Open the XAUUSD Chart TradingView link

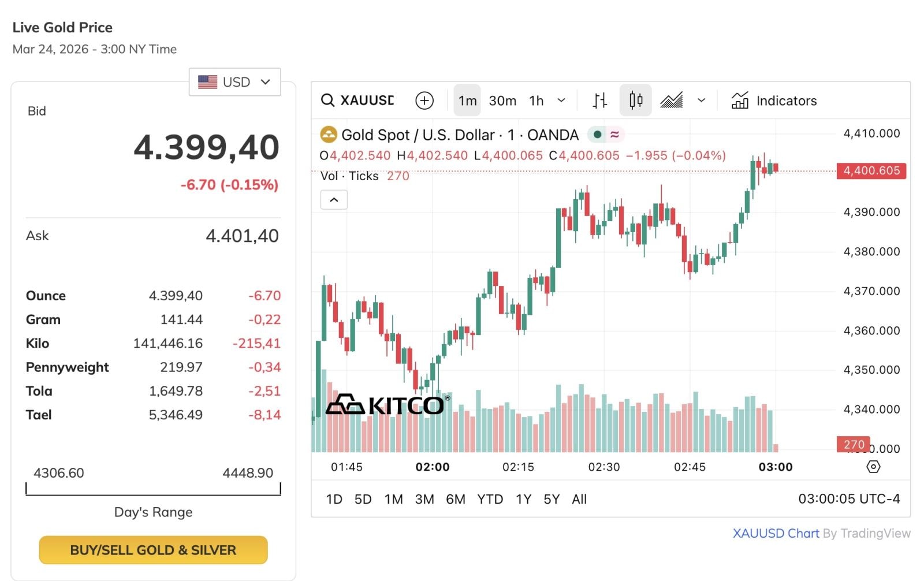[776, 533]
